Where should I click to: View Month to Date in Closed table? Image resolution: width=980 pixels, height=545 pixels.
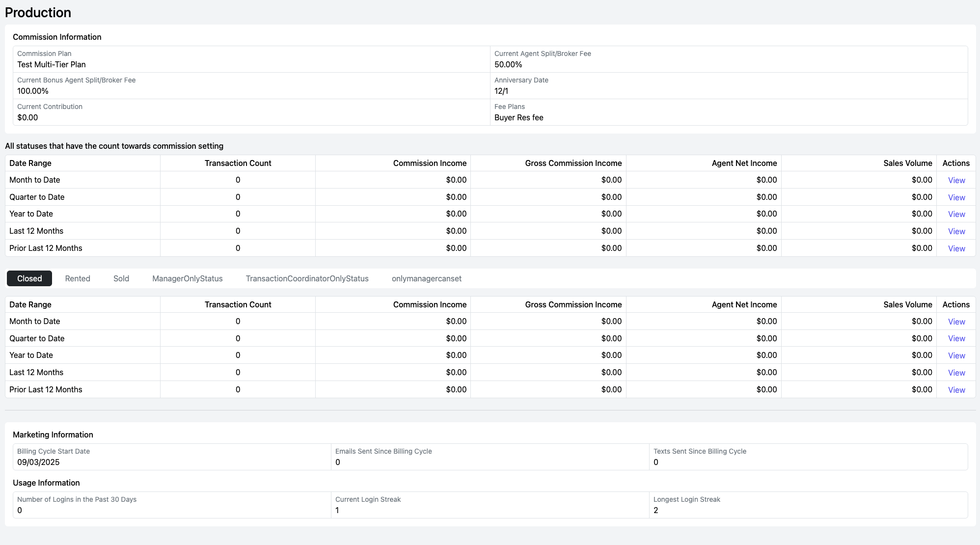tap(956, 322)
